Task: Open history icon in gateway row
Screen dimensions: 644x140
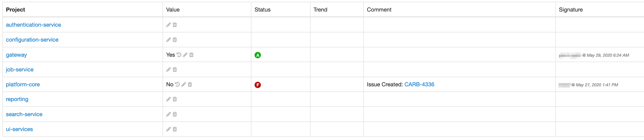Action: pos(179,55)
